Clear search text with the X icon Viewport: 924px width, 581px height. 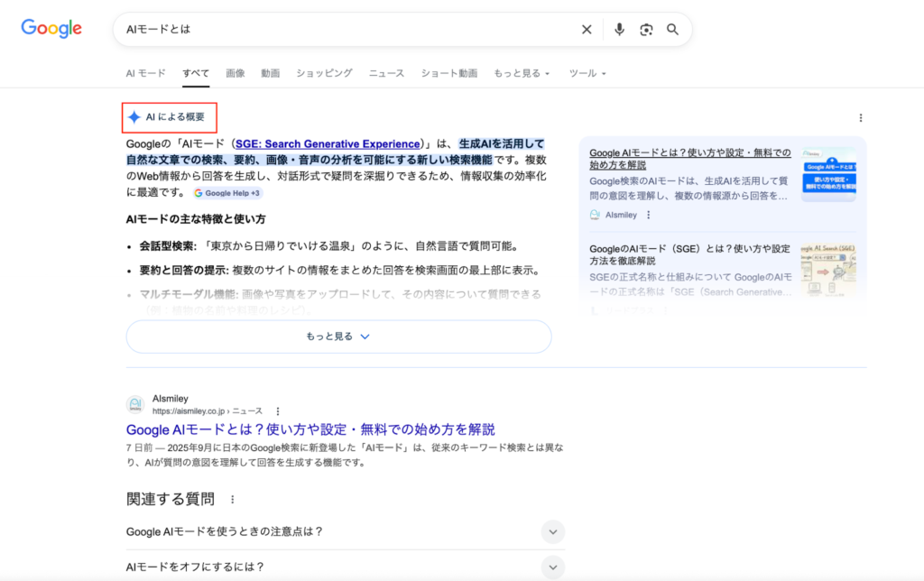[587, 30]
